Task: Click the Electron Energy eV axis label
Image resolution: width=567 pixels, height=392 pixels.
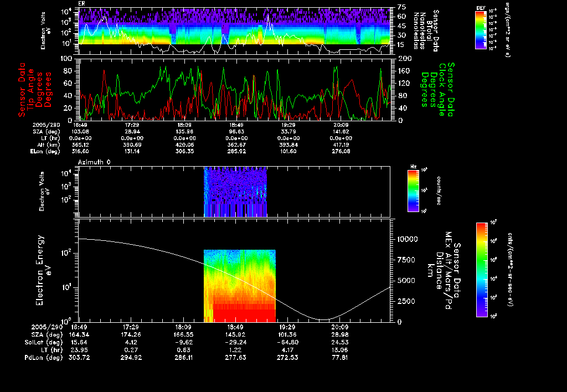Action: 44,271
